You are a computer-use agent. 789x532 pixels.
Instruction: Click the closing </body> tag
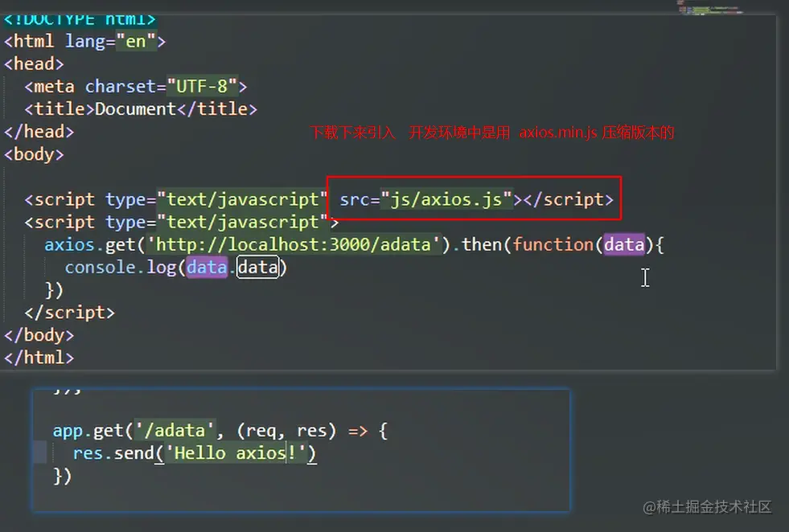pyautogui.click(x=39, y=335)
